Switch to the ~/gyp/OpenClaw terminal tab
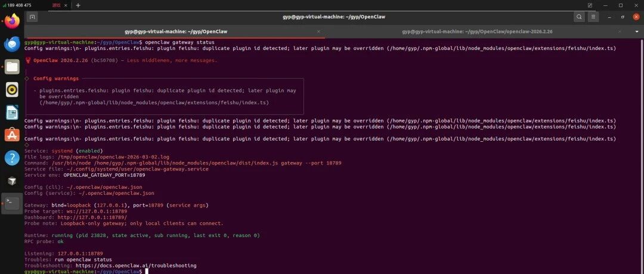 pyautogui.click(x=176, y=32)
